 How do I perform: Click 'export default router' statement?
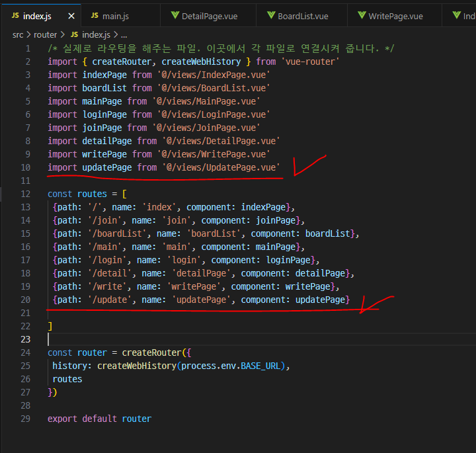[99, 419]
